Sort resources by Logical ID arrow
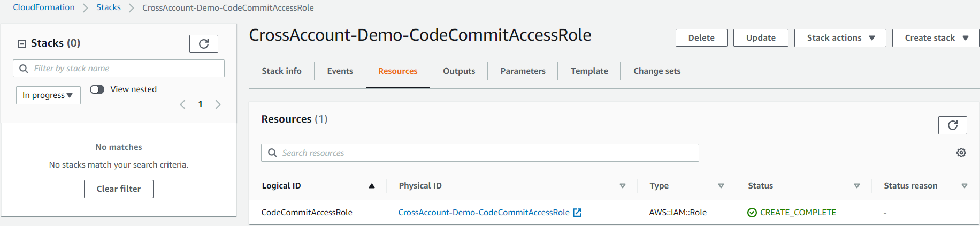The height and width of the screenshot is (226, 980). tap(371, 186)
